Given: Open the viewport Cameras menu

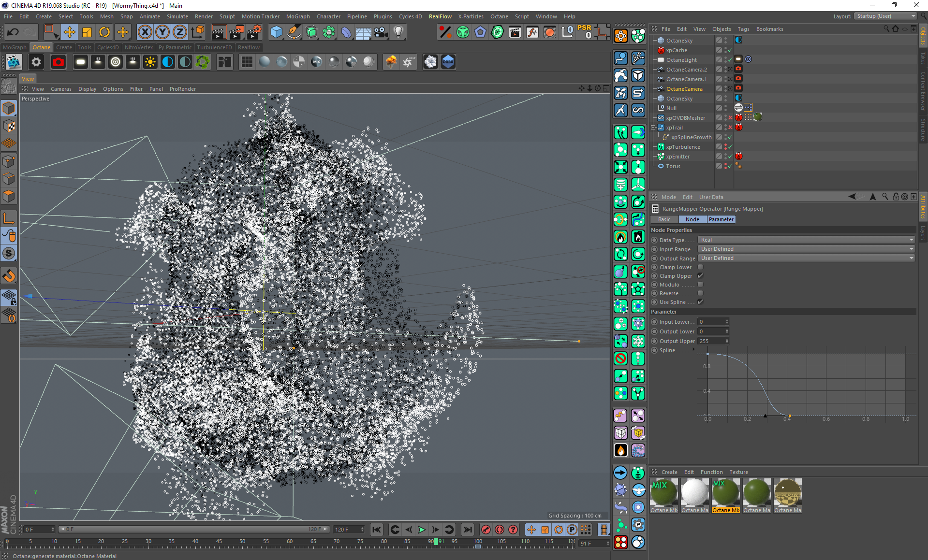Looking at the screenshot, I should click(61, 89).
